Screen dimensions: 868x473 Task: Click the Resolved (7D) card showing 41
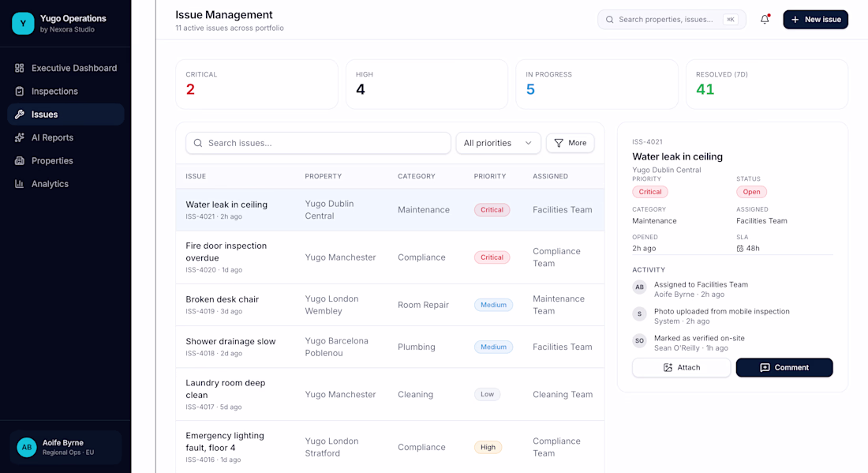(767, 84)
